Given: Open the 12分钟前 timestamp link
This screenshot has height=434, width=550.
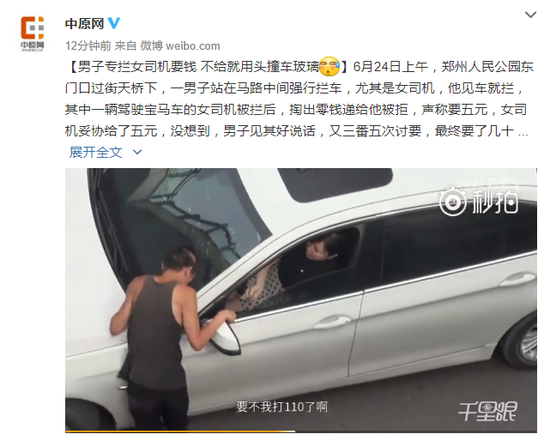Looking at the screenshot, I should pos(88,46).
